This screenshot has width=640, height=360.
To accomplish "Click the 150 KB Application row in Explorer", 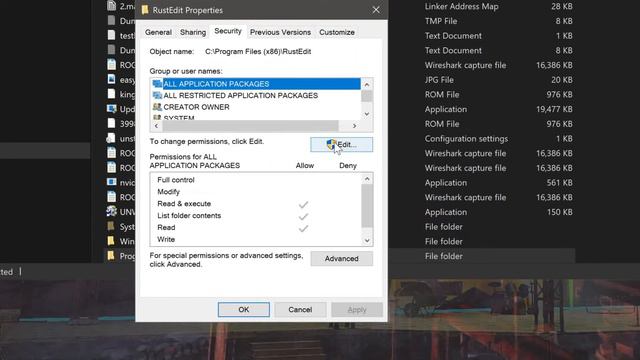I will (498, 212).
